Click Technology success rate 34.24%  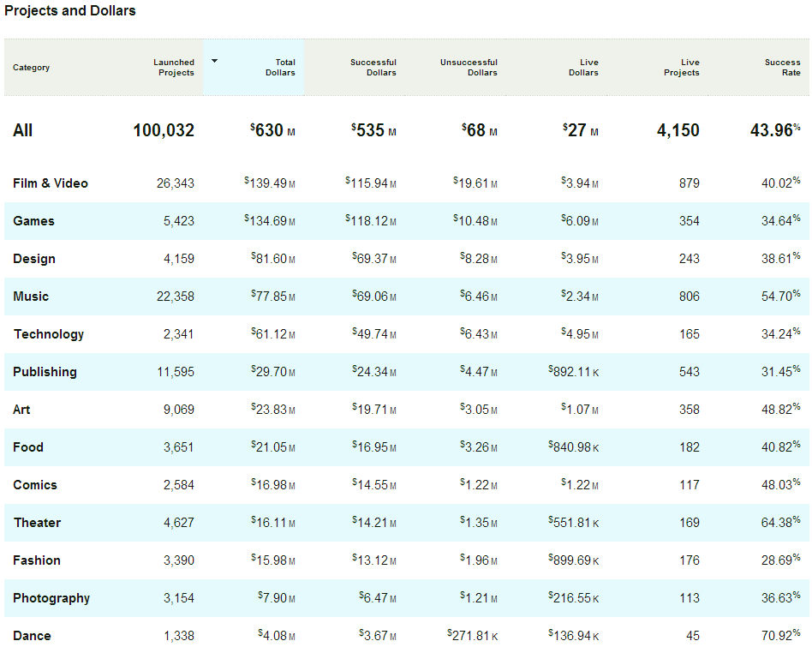[x=781, y=334]
